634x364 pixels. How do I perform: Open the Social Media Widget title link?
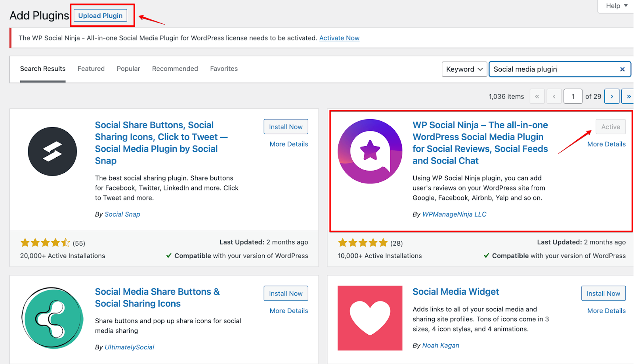456,292
